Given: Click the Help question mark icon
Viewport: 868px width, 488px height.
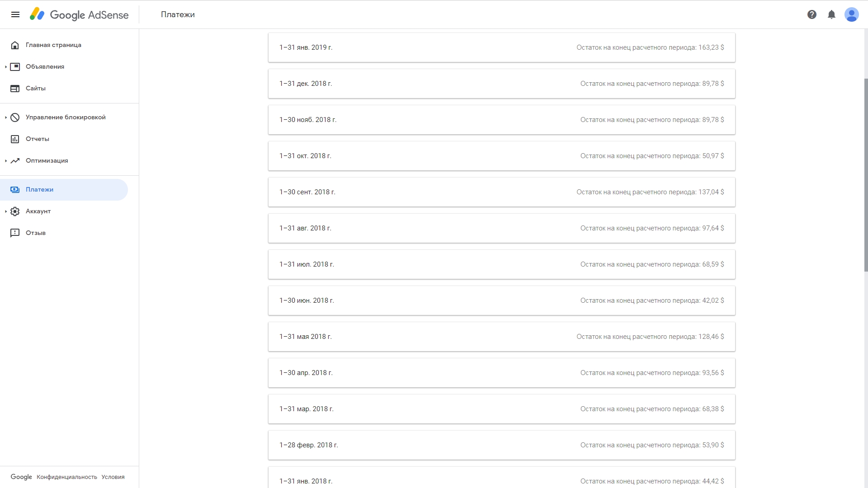Looking at the screenshot, I should coord(812,14).
